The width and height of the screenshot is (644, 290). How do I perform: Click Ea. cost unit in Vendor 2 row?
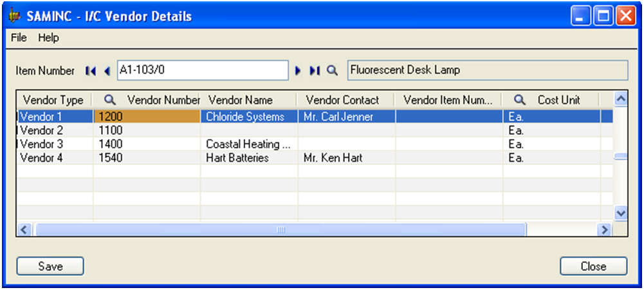pyautogui.click(x=551, y=131)
